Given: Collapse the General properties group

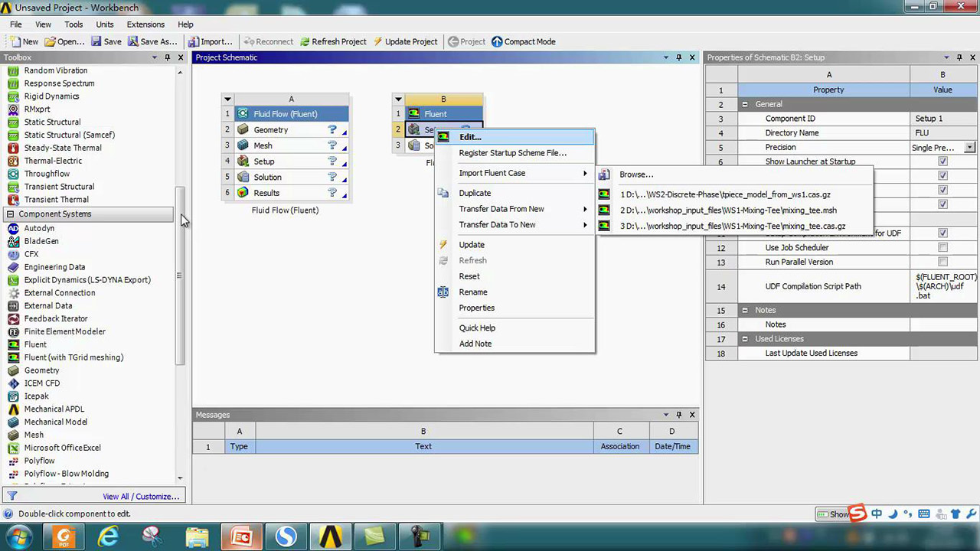Looking at the screenshot, I should pyautogui.click(x=745, y=104).
